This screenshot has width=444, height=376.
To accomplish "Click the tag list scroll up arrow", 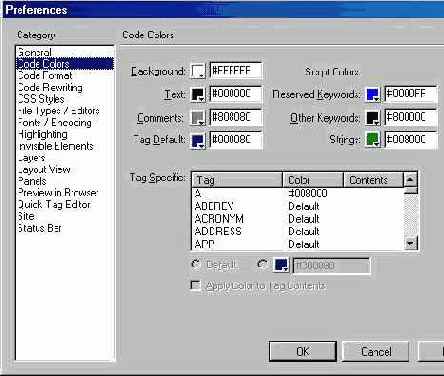I will click(410, 180).
